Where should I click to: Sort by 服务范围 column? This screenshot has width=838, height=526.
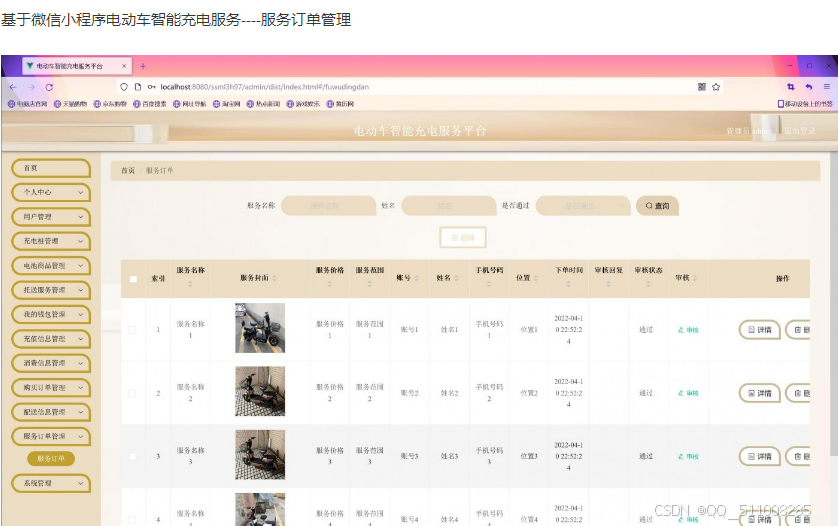pyautogui.click(x=370, y=284)
